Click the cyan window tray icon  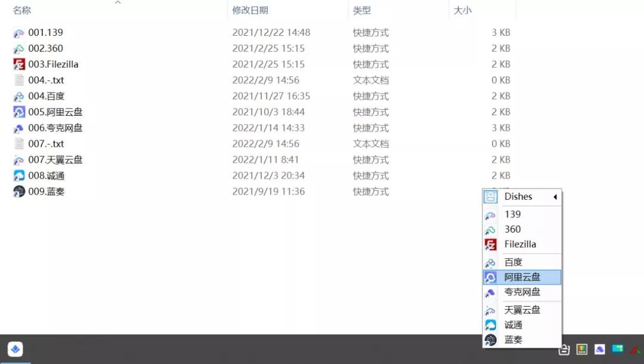pyautogui.click(x=618, y=349)
